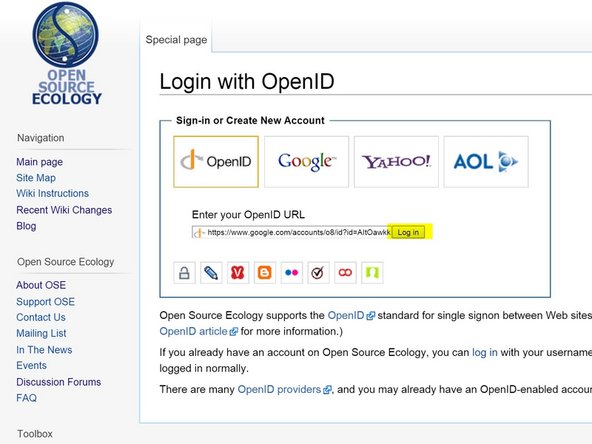Pick the red V Verisign icon

point(238,273)
